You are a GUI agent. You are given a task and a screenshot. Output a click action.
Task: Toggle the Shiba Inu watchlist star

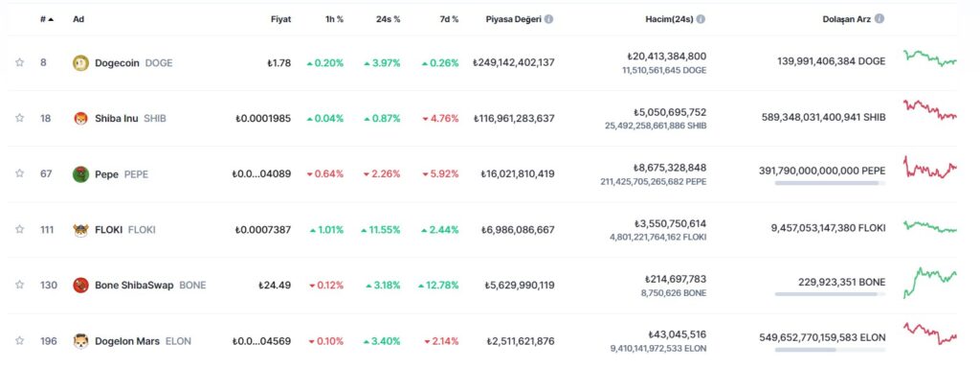point(19,118)
